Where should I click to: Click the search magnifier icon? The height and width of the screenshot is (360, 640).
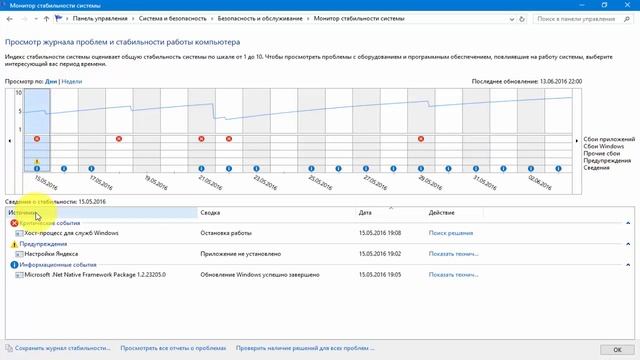tap(627, 19)
